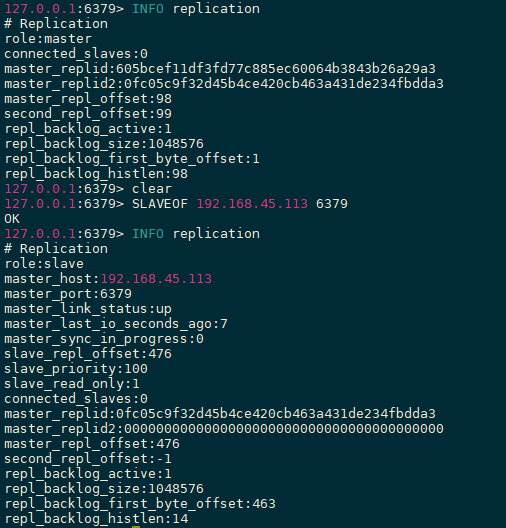Screen dimensions: 506x528
Task: Click the master_repl_offset:98 line
Action: tap(88, 99)
